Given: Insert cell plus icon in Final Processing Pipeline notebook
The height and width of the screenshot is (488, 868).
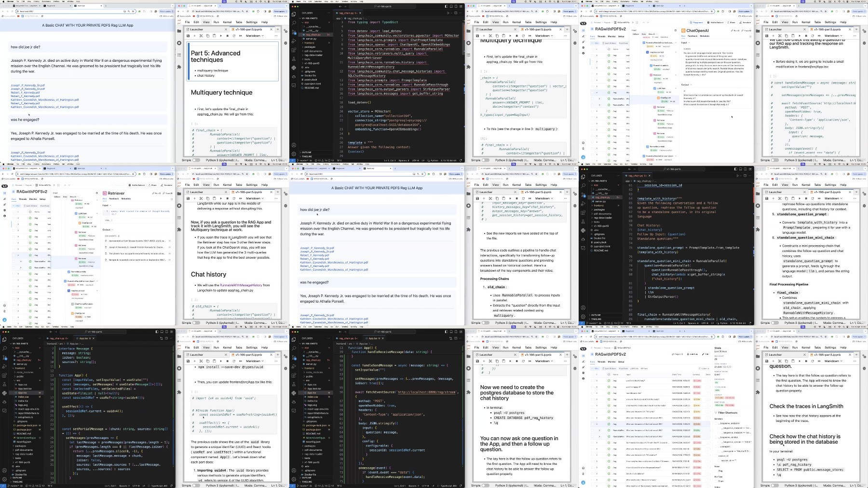Looking at the screenshot, I should coord(773,198).
